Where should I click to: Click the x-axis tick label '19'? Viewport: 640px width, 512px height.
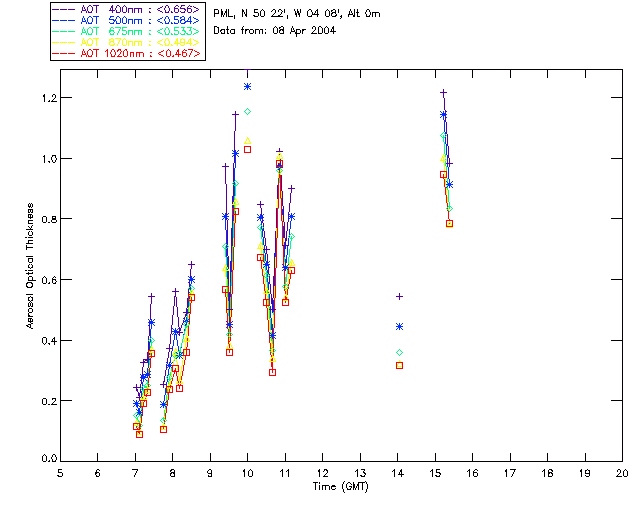pyautogui.click(x=585, y=473)
